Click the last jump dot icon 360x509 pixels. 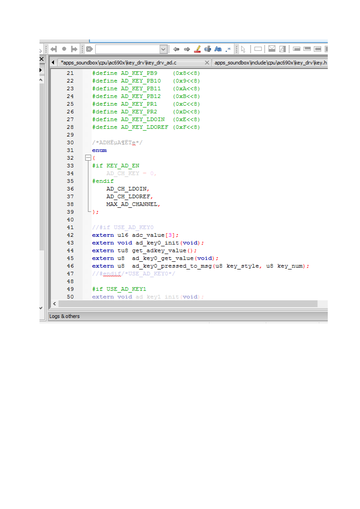pos(64,49)
